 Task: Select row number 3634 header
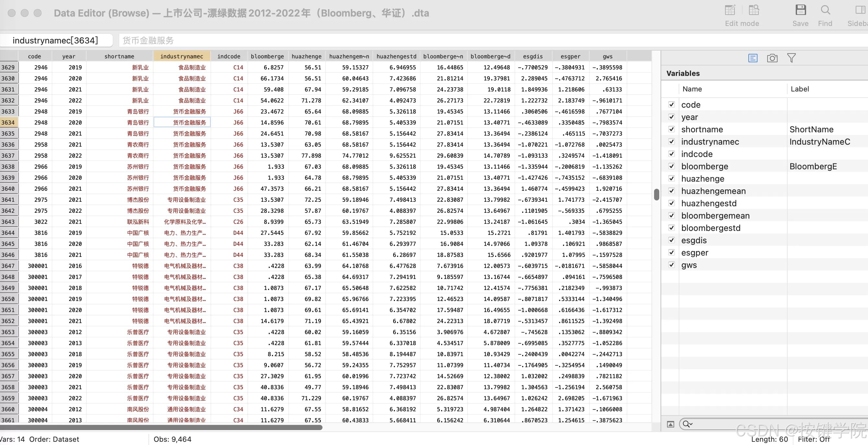(x=9, y=122)
